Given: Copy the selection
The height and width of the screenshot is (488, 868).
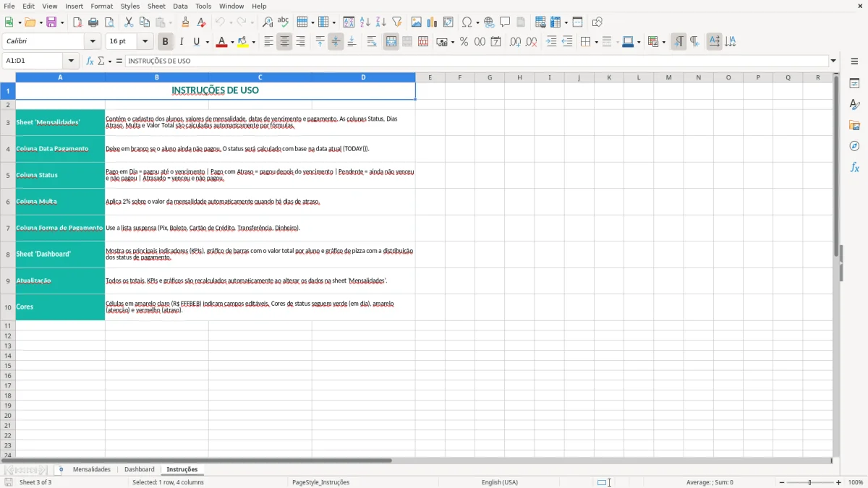Looking at the screenshot, I should click(x=145, y=22).
